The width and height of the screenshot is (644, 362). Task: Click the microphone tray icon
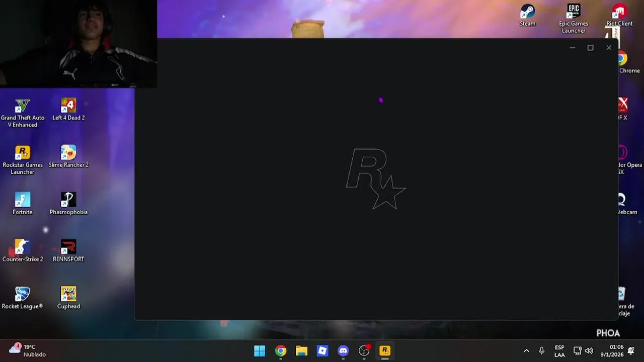coord(541,351)
